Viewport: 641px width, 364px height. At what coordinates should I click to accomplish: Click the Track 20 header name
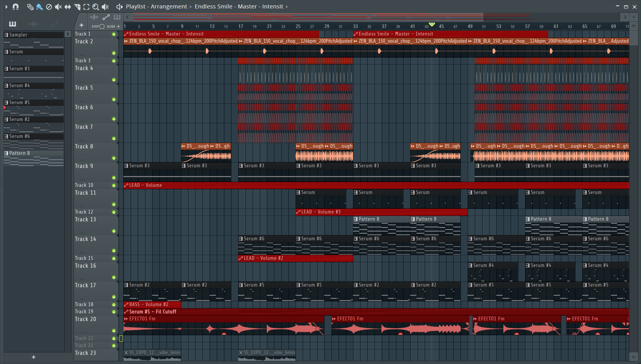[85, 319]
